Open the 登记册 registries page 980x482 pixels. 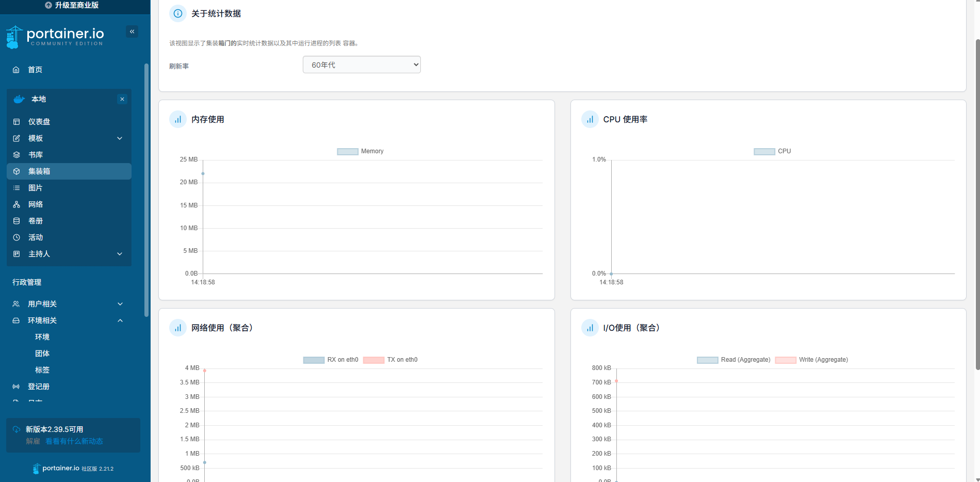(39, 387)
